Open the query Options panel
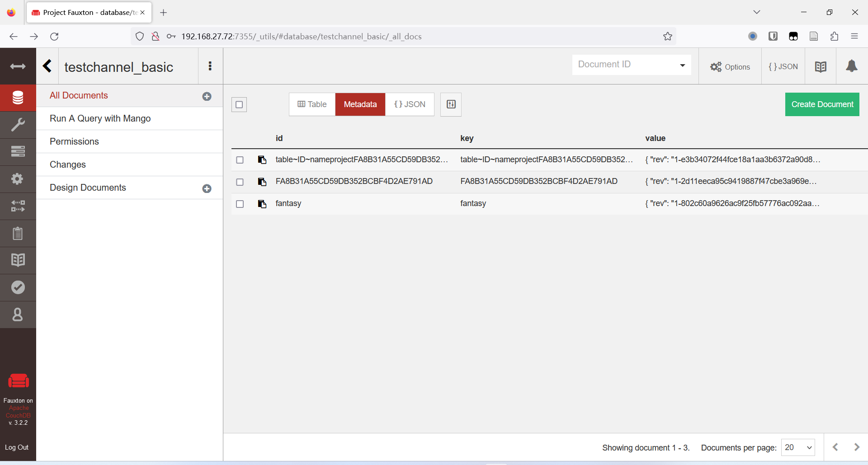The height and width of the screenshot is (465, 868). 730,67
